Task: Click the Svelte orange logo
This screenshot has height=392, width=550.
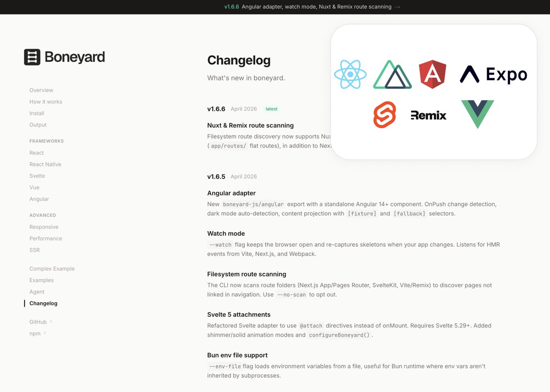Action: (385, 114)
